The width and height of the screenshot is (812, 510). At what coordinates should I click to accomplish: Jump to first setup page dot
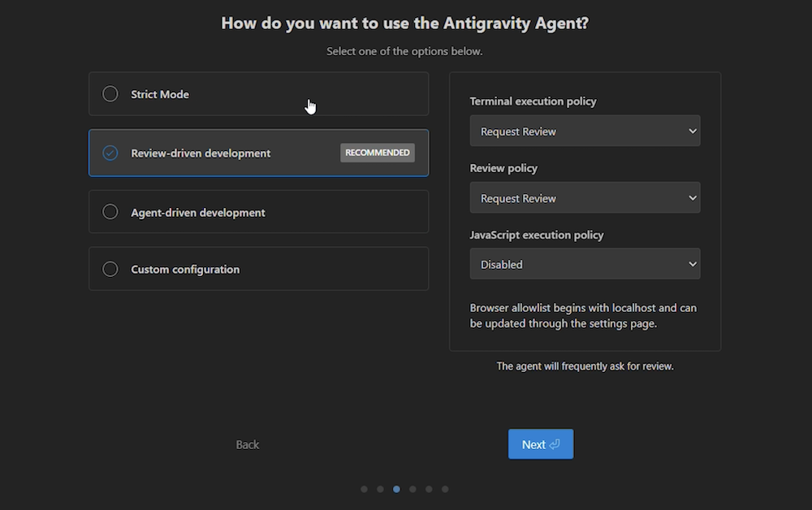coord(364,489)
